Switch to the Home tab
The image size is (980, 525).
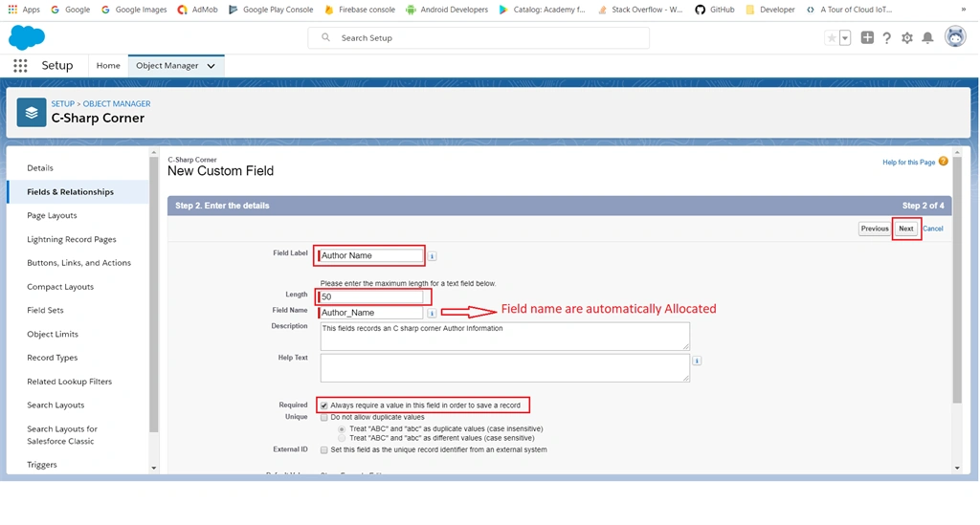point(108,66)
